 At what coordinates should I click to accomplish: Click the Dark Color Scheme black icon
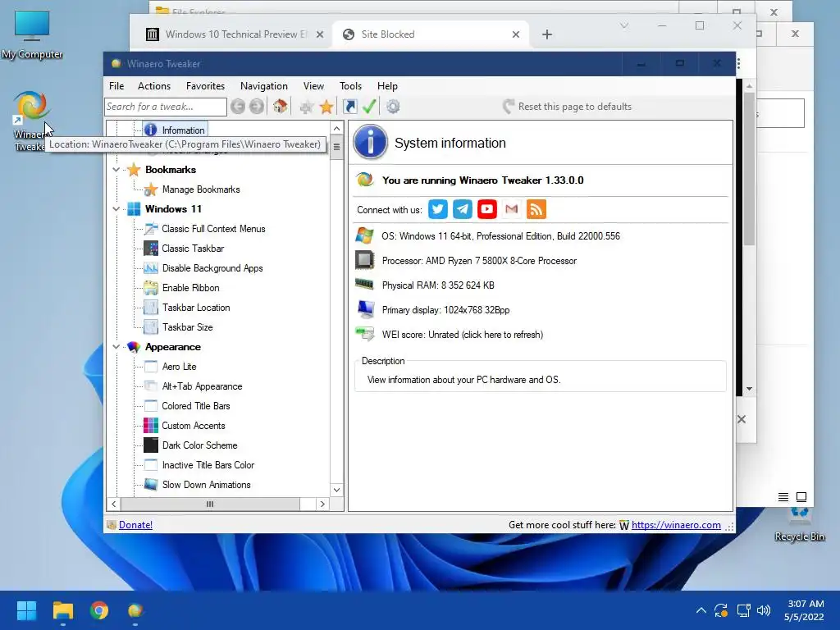151,445
